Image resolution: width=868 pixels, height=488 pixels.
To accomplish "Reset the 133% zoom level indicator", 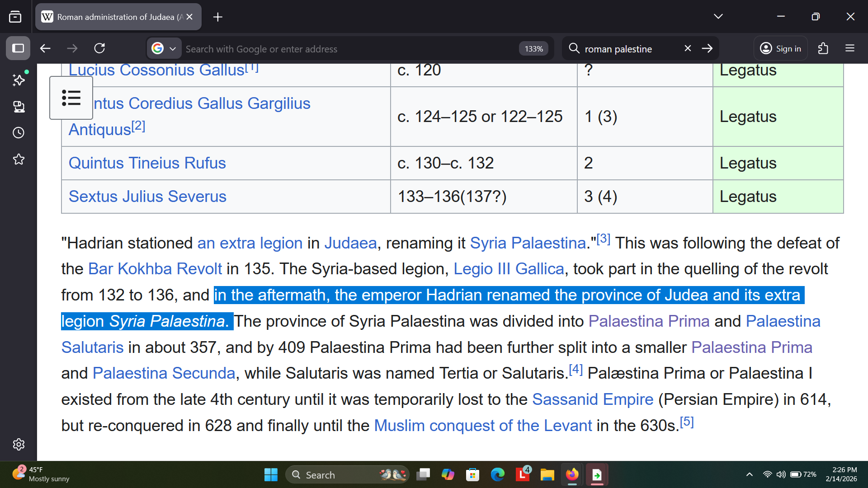I will pos(533,49).
